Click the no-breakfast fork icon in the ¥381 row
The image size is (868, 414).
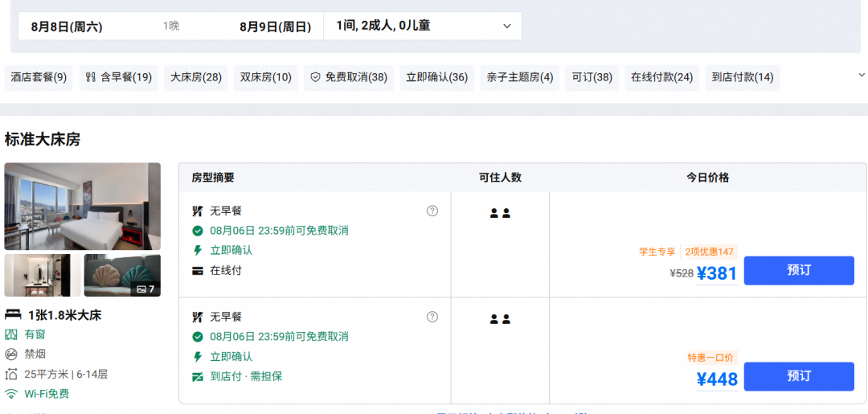(197, 211)
